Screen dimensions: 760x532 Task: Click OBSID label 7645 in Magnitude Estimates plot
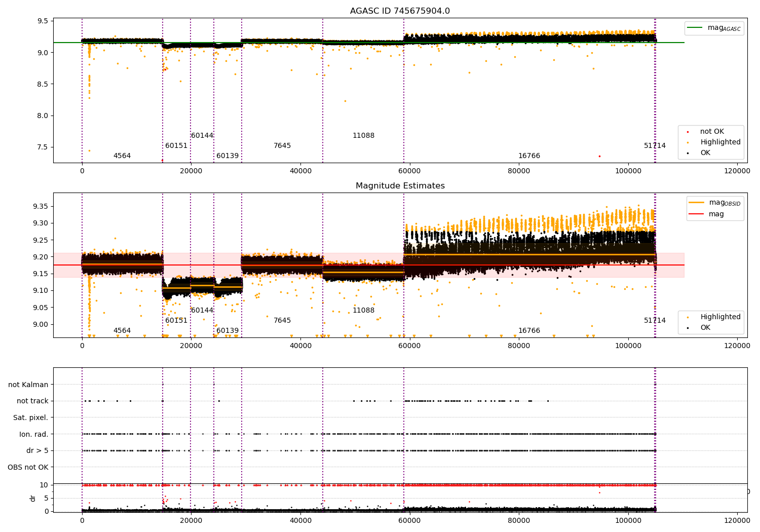click(x=282, y=321)
